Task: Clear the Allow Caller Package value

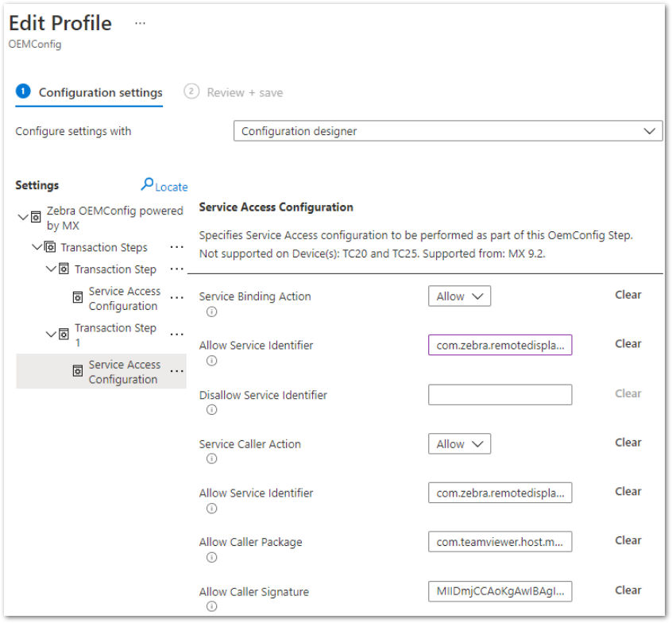Action: coord(628,540)
